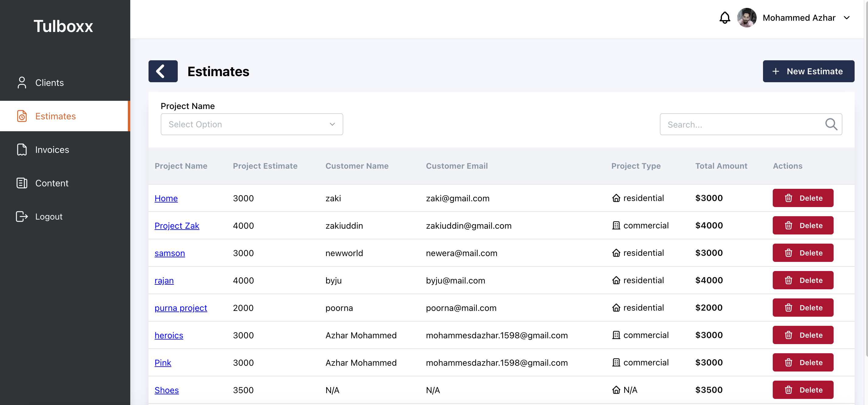Click the Project Estimate column header

tap(265, 166)
